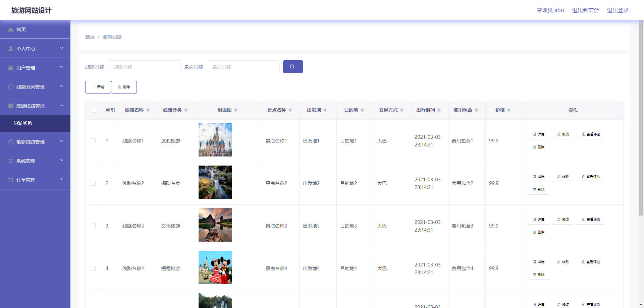Expand the 最新线路管理 menu chevron
Screen dimensions: 644x308
coord(62,141)
